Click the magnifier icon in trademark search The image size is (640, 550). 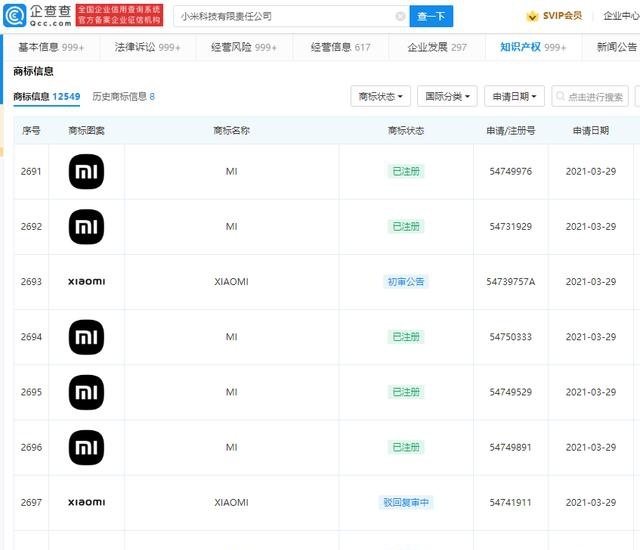(560, 96)
